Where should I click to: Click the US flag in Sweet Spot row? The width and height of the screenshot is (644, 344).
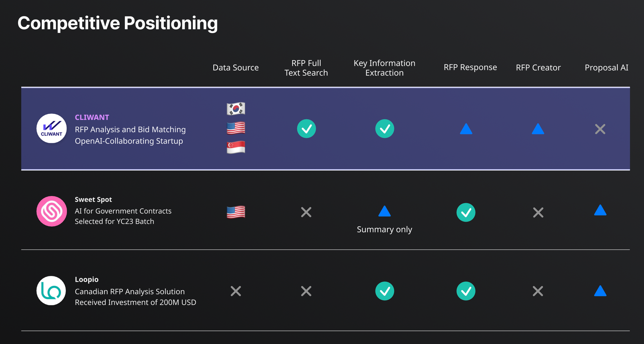click(x=236, y=212)
